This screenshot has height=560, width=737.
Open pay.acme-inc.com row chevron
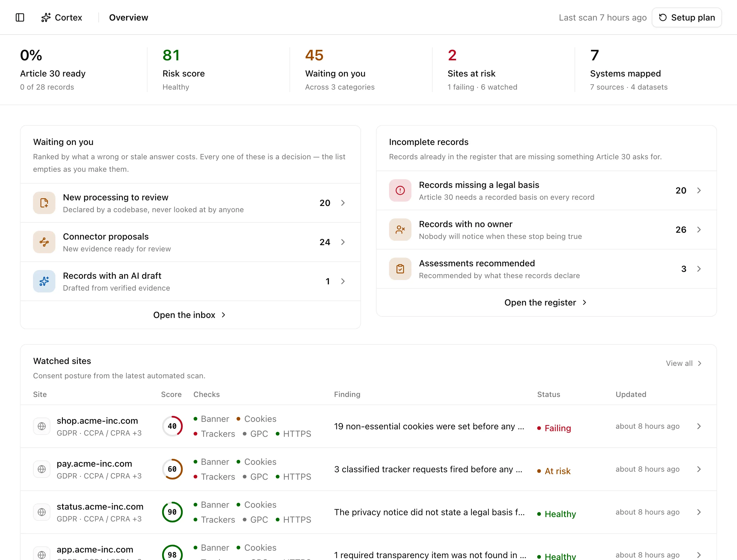(699, 469)
